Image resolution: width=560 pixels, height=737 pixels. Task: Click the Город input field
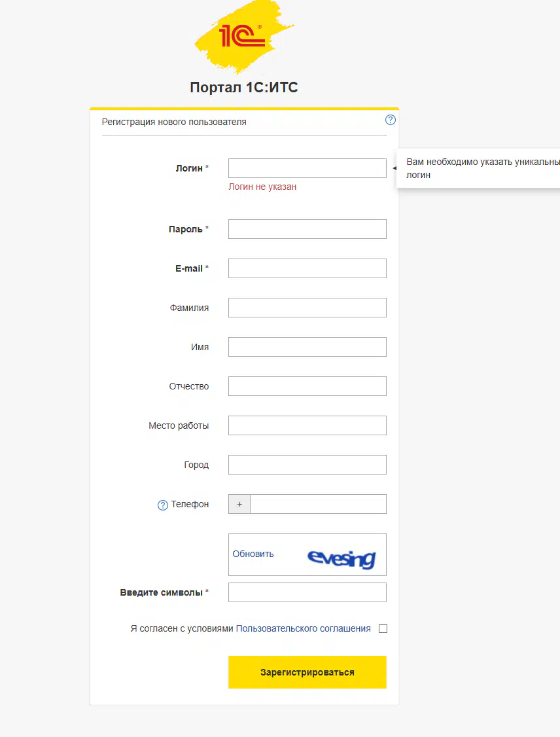pyautogui.click(x=307, y=465)
